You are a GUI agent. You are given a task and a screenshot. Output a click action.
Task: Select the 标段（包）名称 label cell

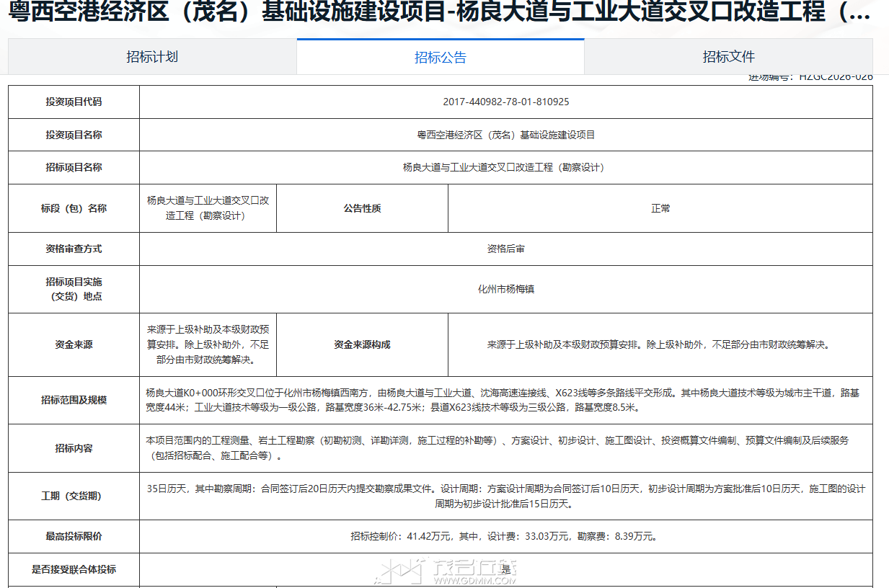tap(74, 208)
